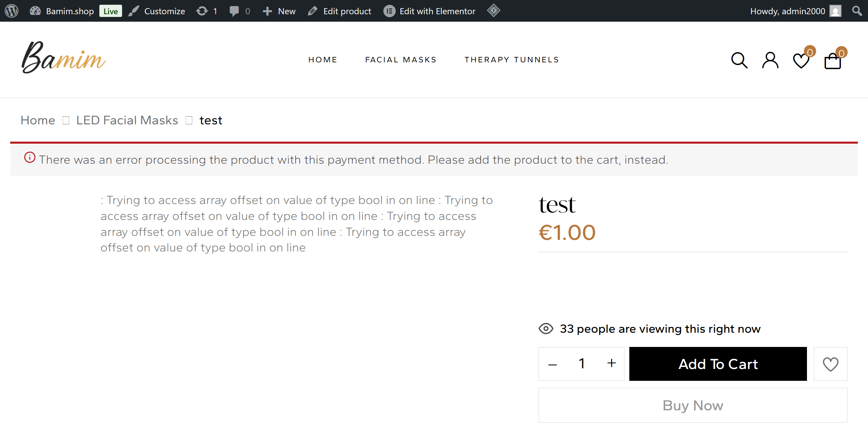Click the diamond-shaped admin bar icon
Viewport: 868px width, 433px height.
point(494,11)
